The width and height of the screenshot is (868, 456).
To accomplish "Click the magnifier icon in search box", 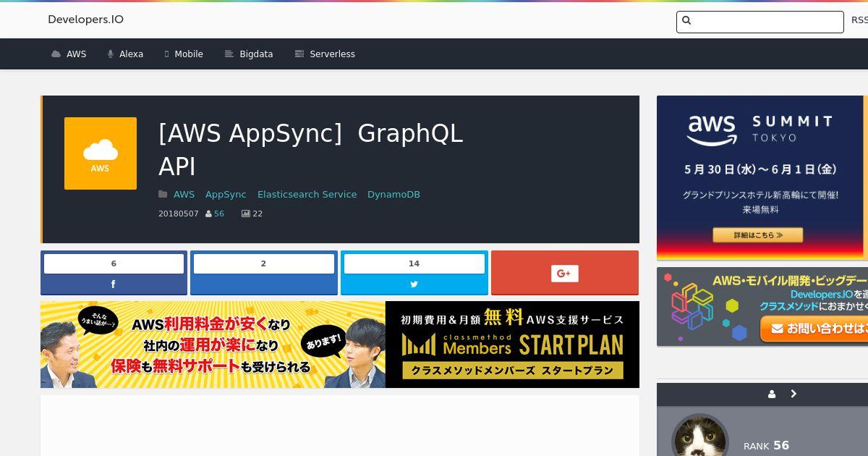I will tap(686, 21).
